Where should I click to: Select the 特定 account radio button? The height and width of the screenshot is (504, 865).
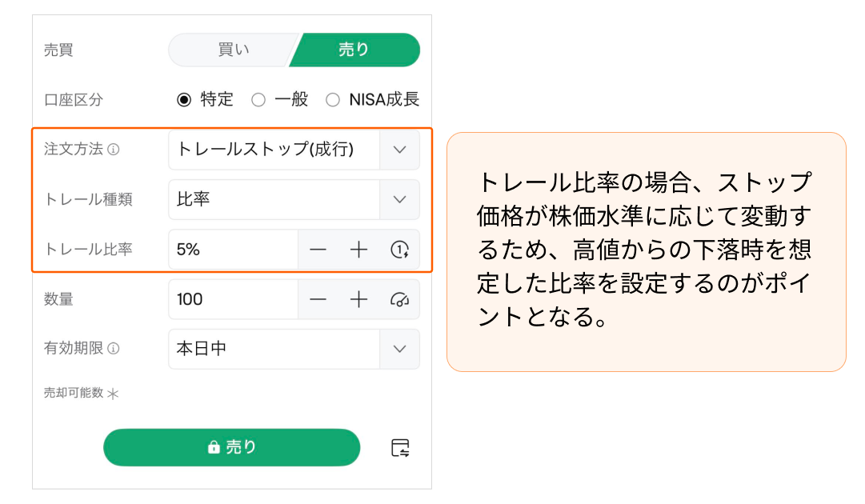pyautogui.click(x=184, y=100)
